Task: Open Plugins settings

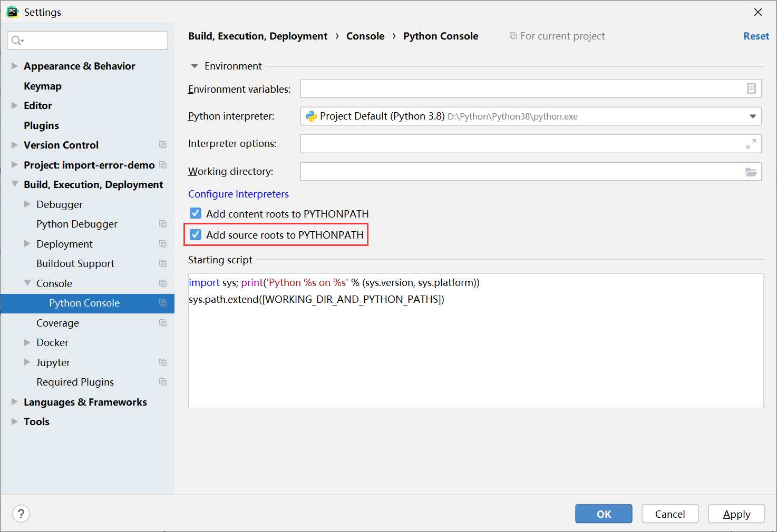Action: [x=41, y=125]
